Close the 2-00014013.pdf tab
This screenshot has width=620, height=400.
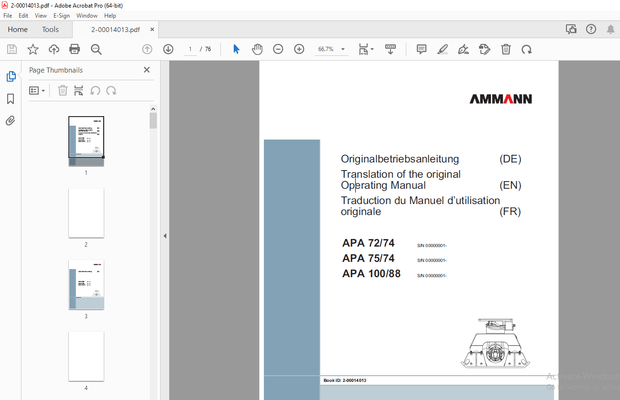coord(152,29)
